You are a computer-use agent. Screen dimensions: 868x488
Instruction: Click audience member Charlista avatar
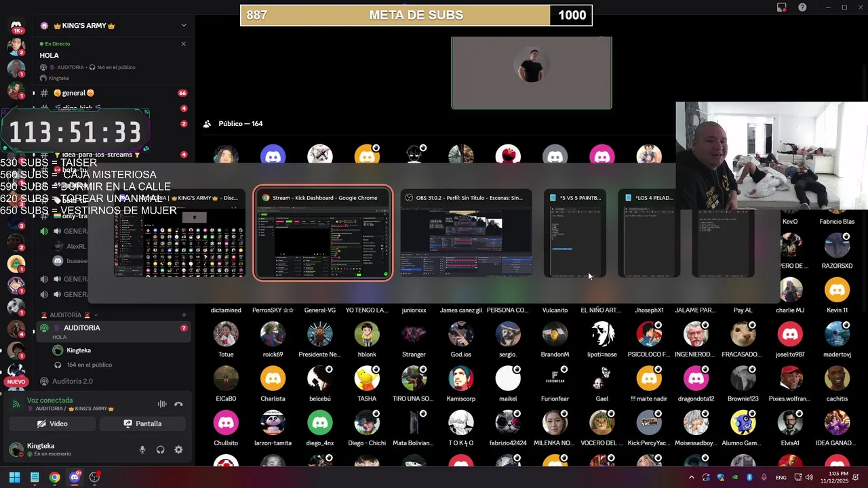point(273,378)
